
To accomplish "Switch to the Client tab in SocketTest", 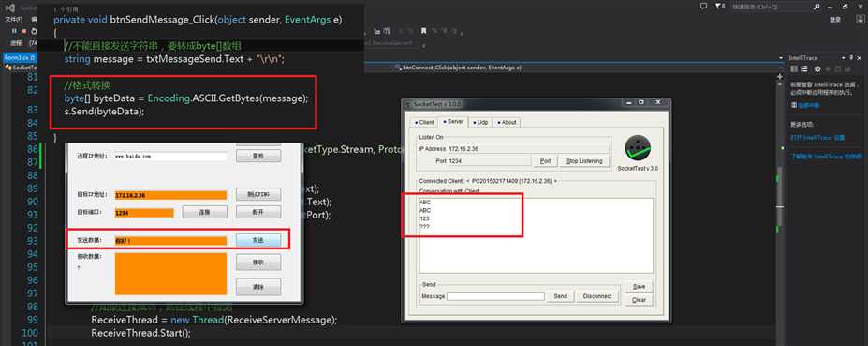I will [424, 122].
